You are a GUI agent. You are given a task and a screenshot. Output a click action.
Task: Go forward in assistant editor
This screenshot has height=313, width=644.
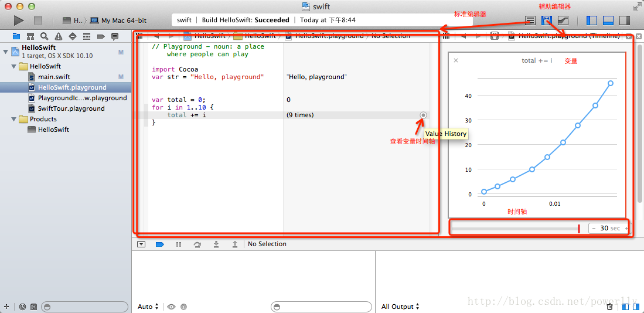pos(479,36)
